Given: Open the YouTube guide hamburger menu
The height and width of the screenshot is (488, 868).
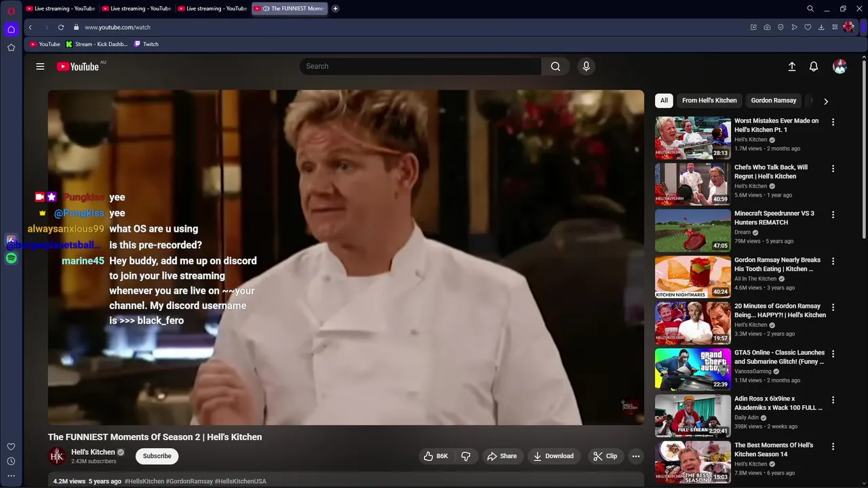Looking at the screenshot, I should tap(40, 66).
